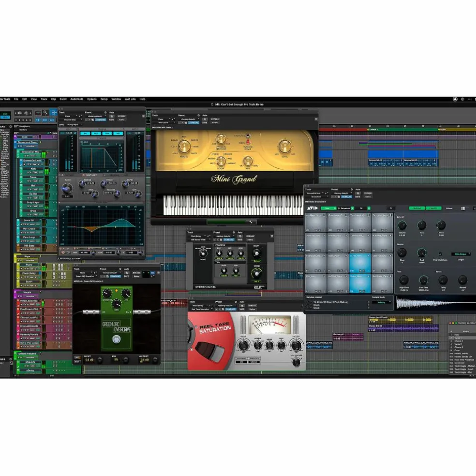Click the GrooveCell Pan knob
The height and width of the screenshot is (476, 476).
(x=422, y=225)
